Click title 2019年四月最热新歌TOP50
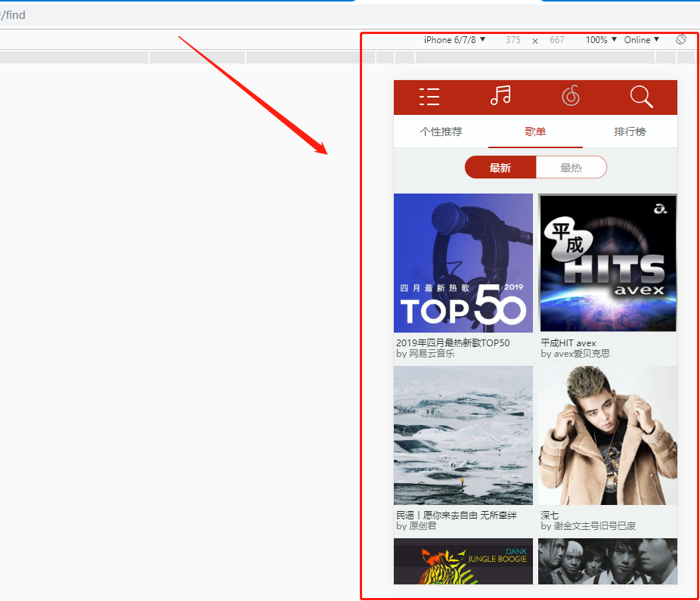Image resolution: width=700 pixels, height=601 pixels. tap(453, 343)
